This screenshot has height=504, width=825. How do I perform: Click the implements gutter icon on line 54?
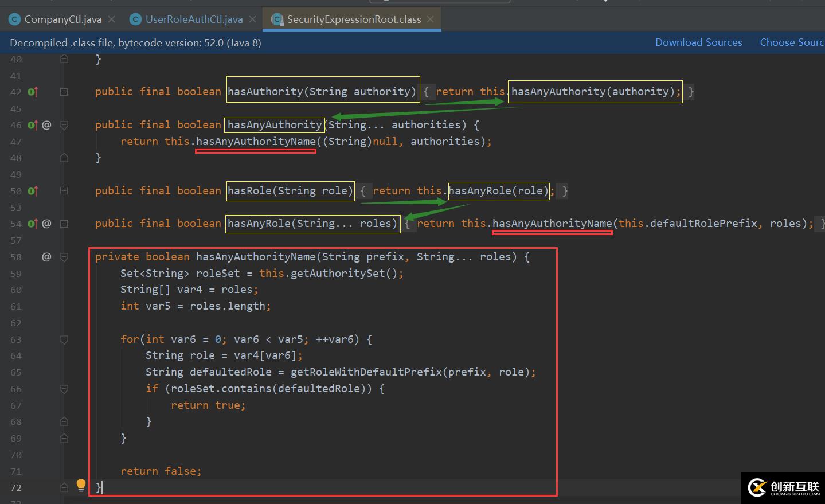(x=33, y=224)
